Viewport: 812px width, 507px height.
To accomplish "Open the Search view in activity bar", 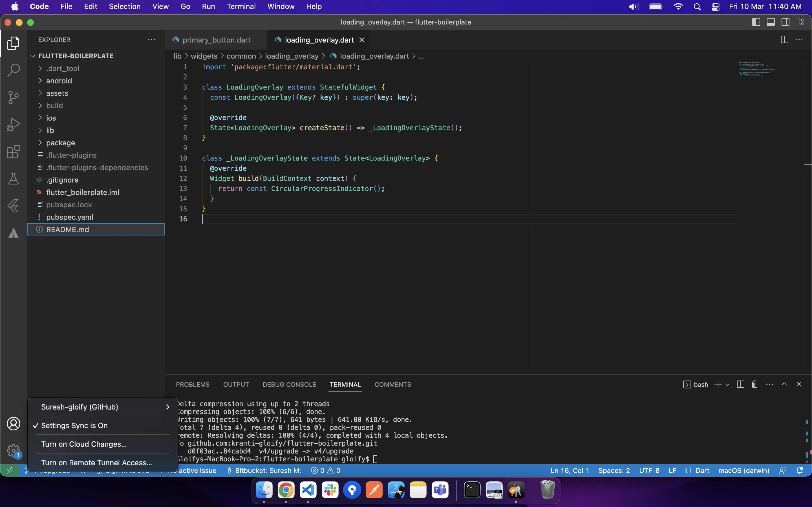I will [14, 70].
